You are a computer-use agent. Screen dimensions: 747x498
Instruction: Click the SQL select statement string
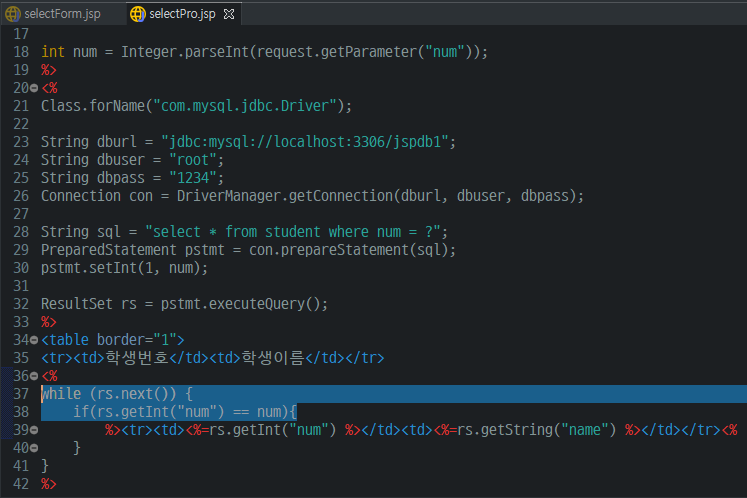click(293, 232)
